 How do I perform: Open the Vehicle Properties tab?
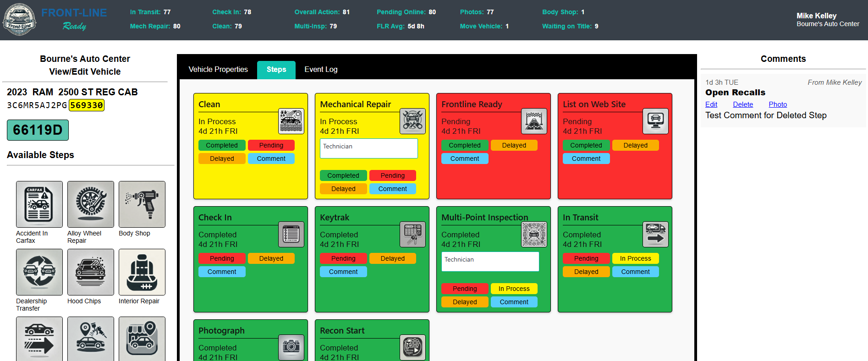point(218,70)
